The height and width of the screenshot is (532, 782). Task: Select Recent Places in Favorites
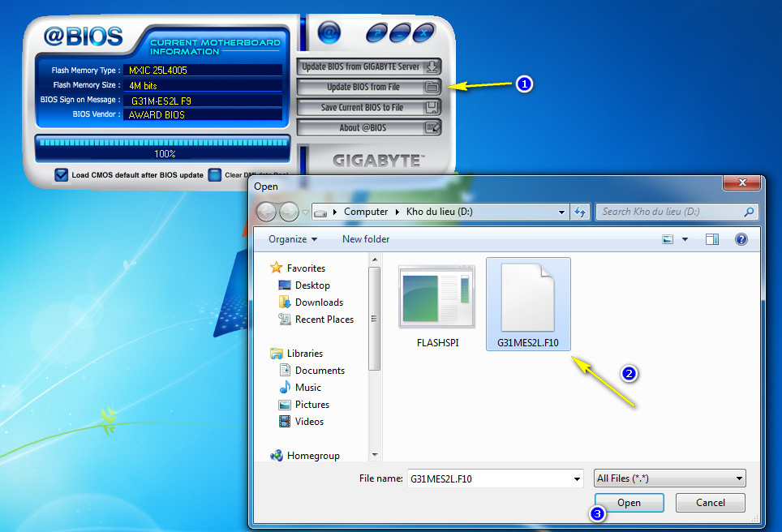[324, 319]
